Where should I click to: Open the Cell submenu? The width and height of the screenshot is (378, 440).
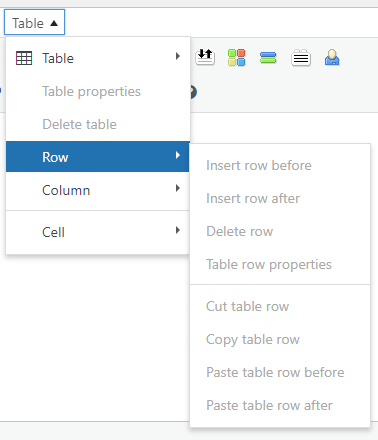coord(98,232)
